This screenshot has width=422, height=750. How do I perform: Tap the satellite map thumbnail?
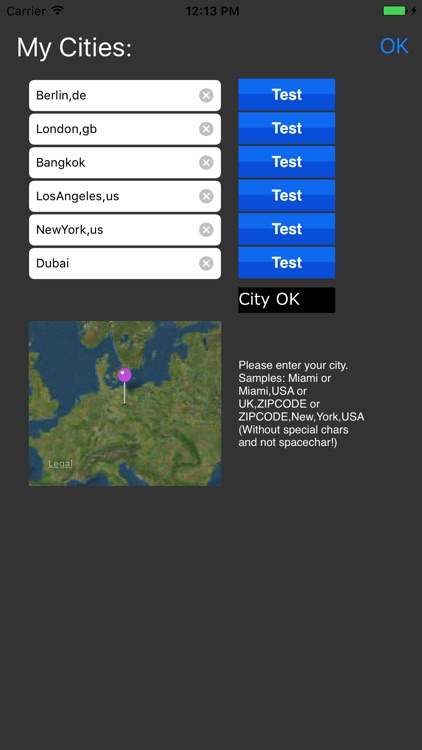click(125, 403)
